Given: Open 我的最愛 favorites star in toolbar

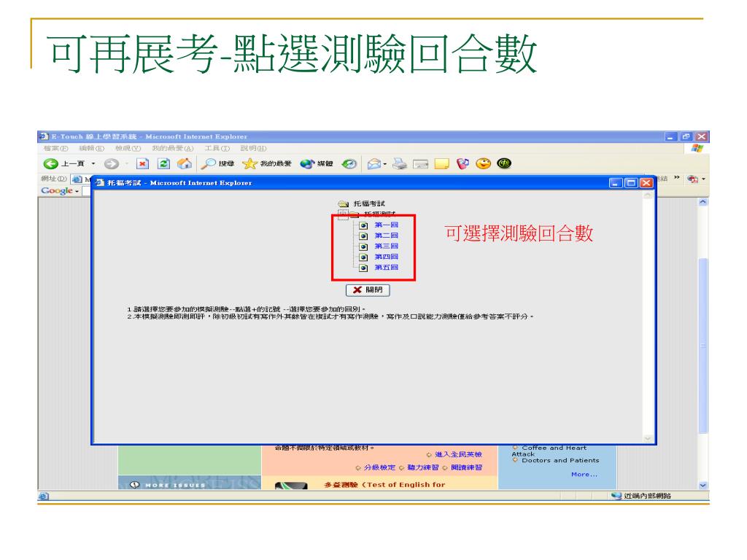Looking at the screenshot, I should click(x=267, y=164).
